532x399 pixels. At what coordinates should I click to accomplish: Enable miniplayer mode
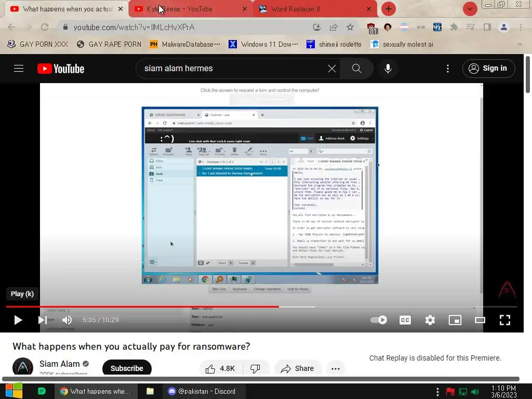[x=455, y=320]
